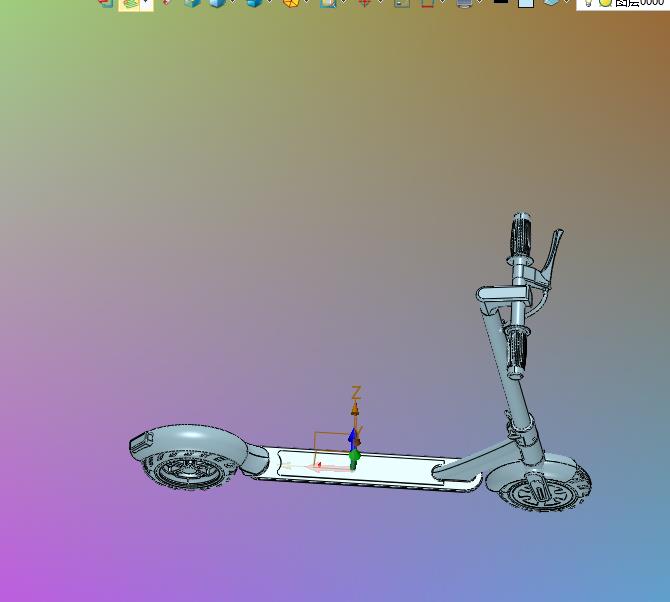Click the red rectangle clip section icon
Image resolution: width=670 pixels, height=602 pixels.
tap(427, 3)
